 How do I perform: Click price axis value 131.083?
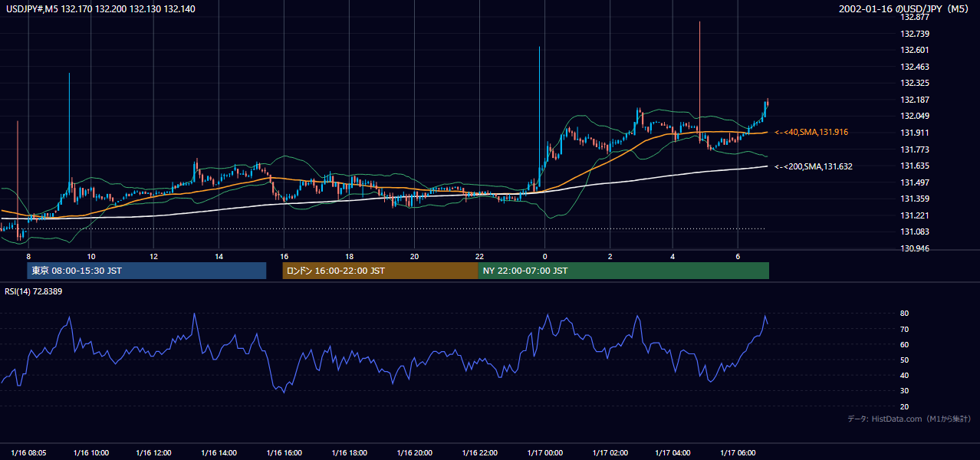coord(915,232)
